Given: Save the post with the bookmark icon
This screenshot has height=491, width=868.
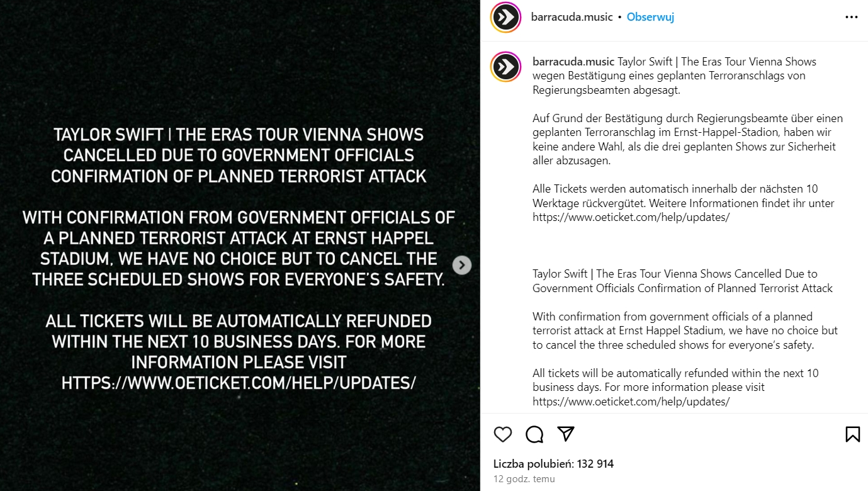Looking at the screenshot, I should click(853, 434).
